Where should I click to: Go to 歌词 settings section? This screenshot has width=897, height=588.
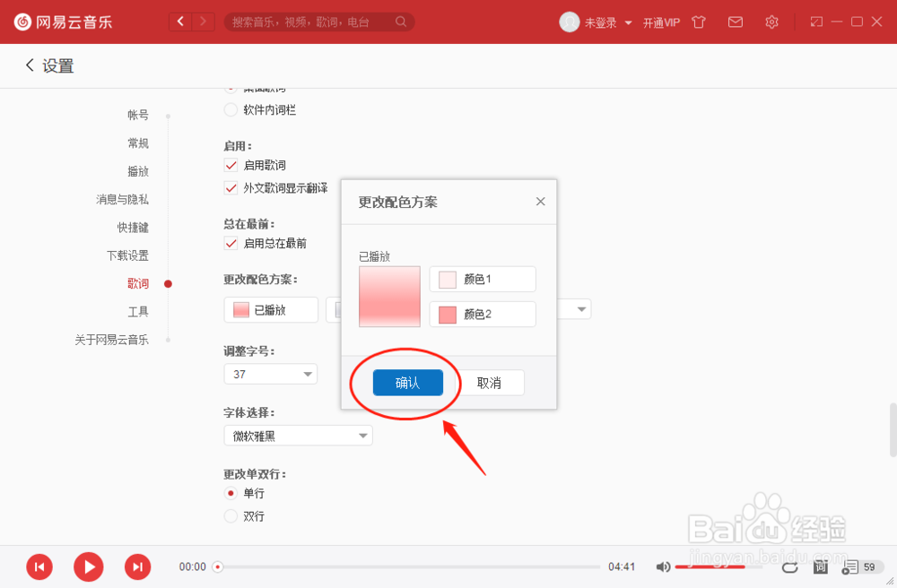[x=138, y=283]
